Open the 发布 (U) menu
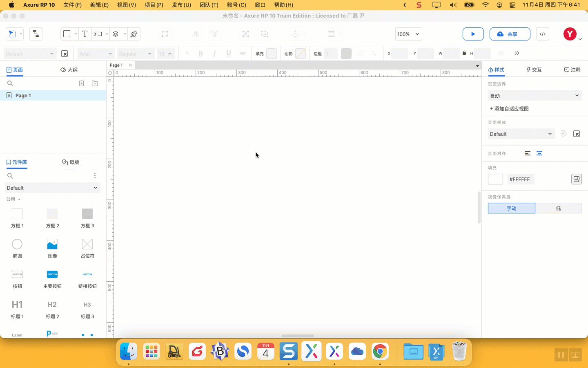588x368 pixels. coord(181,5)
